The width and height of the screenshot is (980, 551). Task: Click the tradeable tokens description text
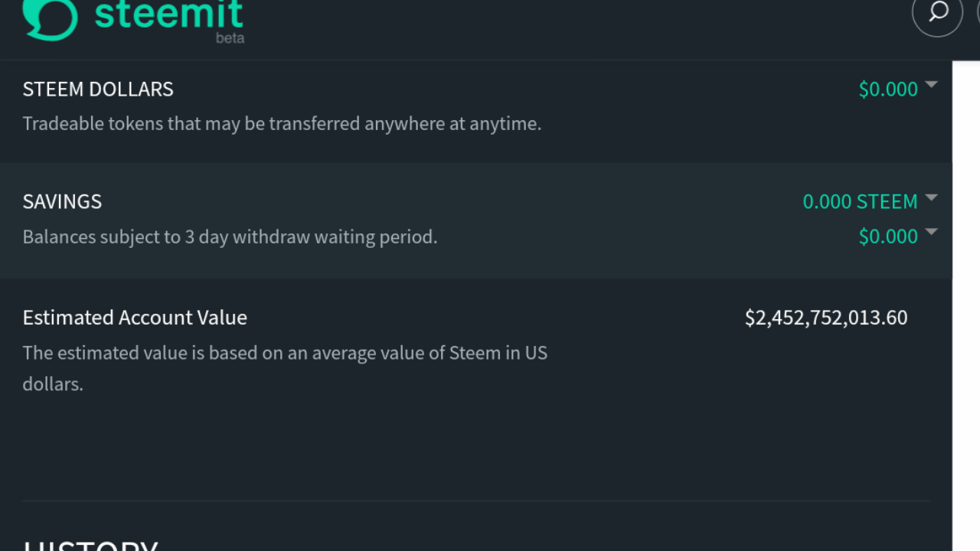point(282,124)
